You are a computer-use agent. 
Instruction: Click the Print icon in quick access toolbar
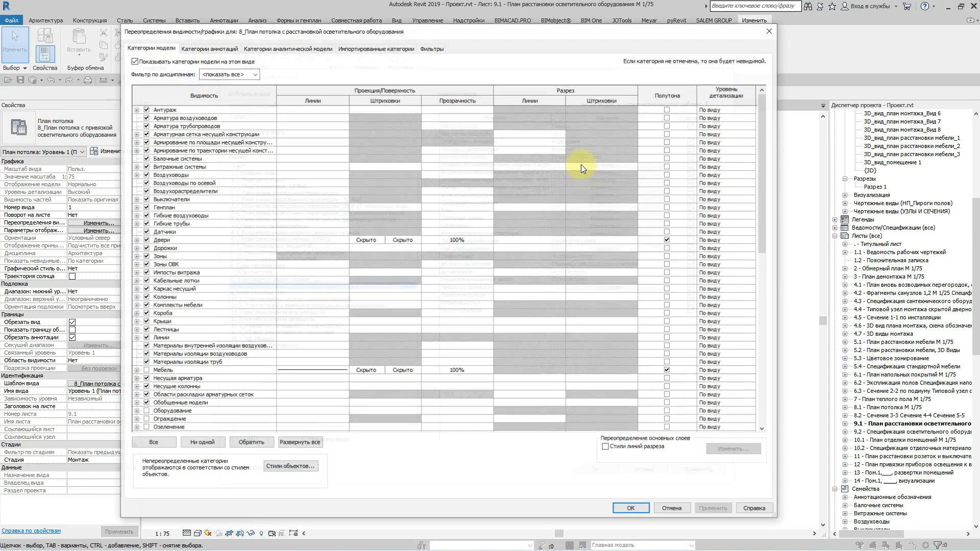(88, 80)
